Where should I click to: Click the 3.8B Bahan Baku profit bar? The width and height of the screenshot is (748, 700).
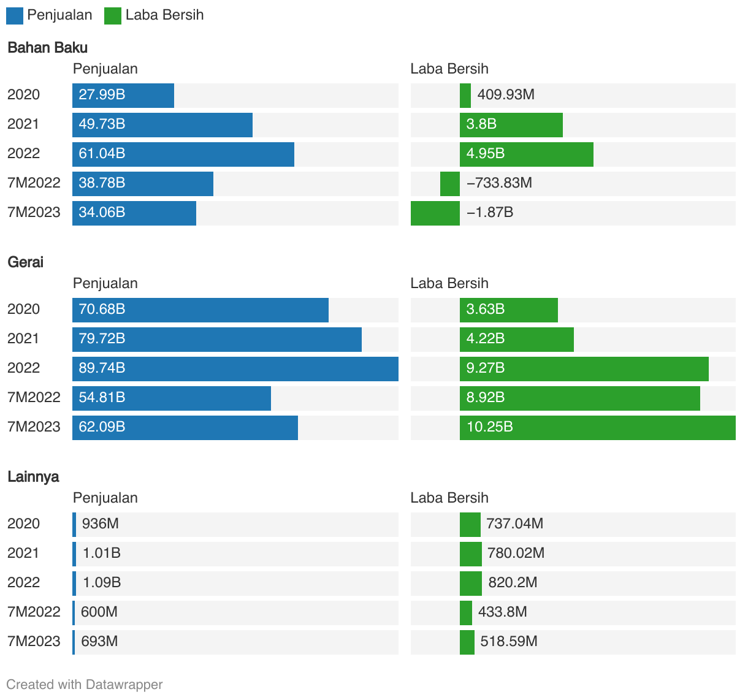point(511,125)
